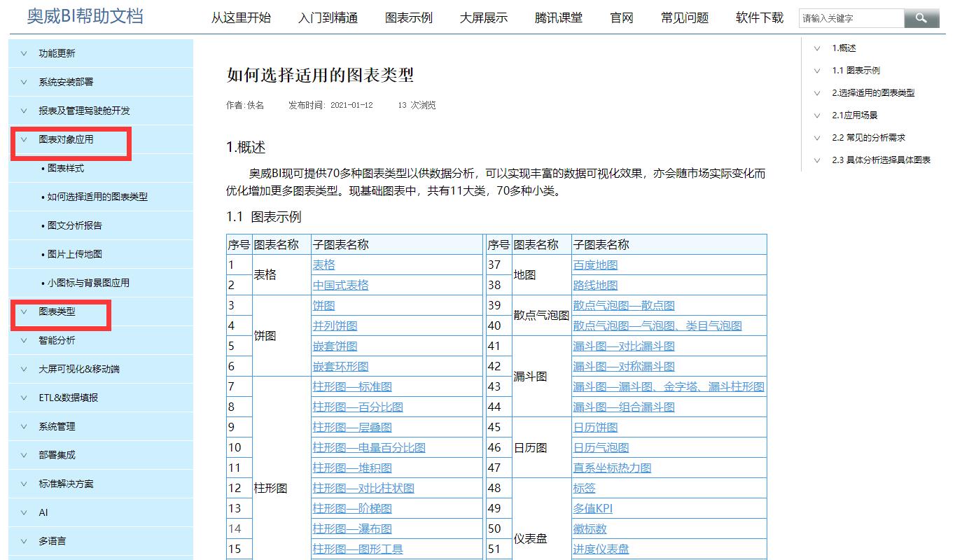Expand the 功能更新 sidebar section
This screenshot has width=955, height=560.
point(57,53)
